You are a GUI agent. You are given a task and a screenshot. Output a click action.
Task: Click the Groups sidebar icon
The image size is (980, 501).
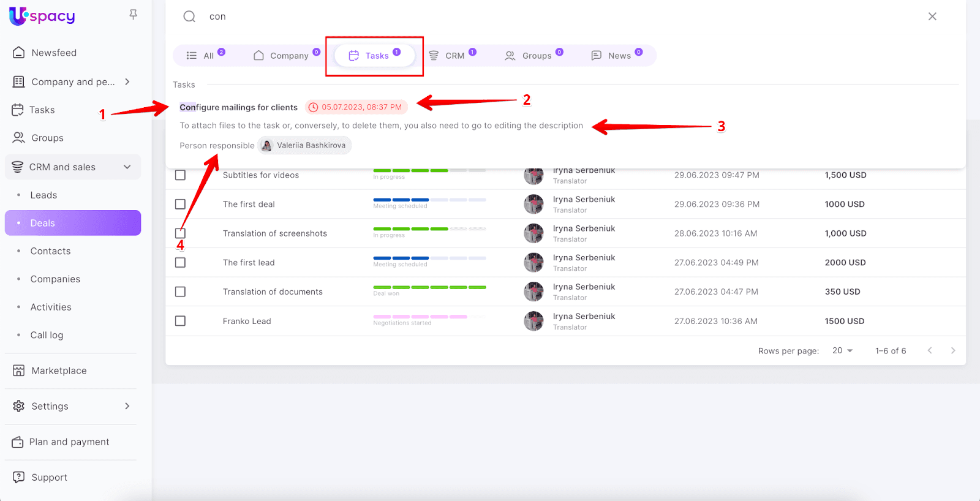coord(19,138)
